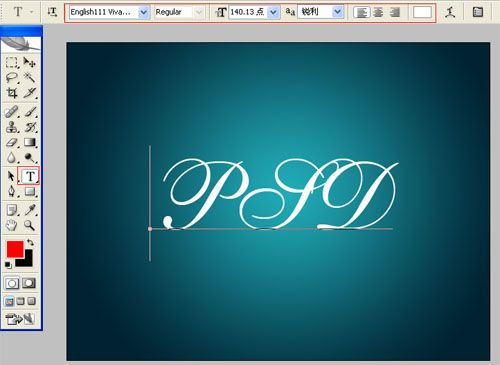Open the red foreground color picker
The image size is (500, 365).
pyautogui.click(x=15, y=249)
